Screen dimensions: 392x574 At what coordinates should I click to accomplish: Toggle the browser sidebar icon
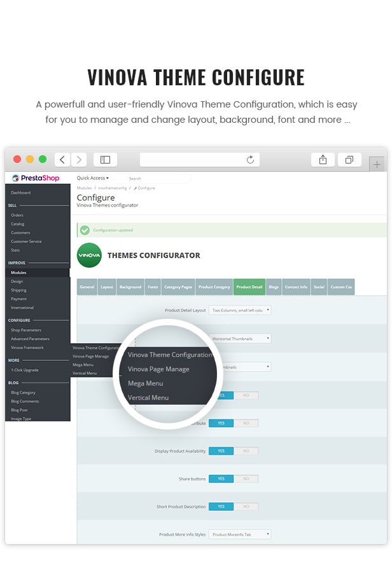click(x=105, y=160)
